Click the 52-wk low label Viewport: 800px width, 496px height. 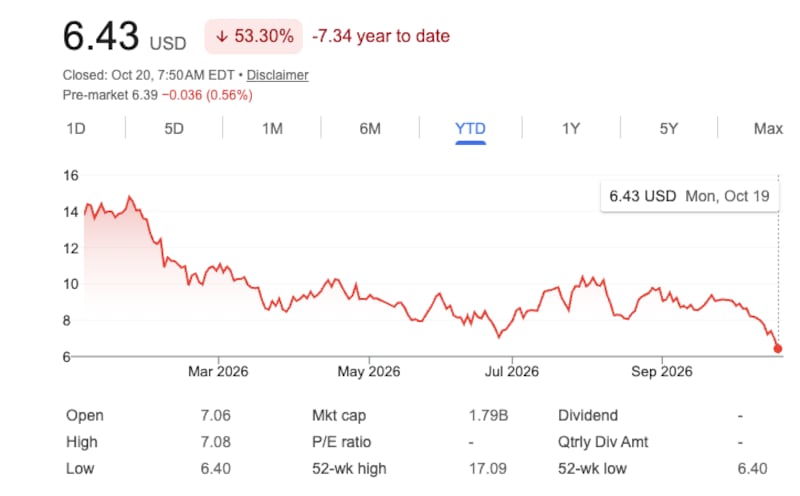click(x=592, y=468)
